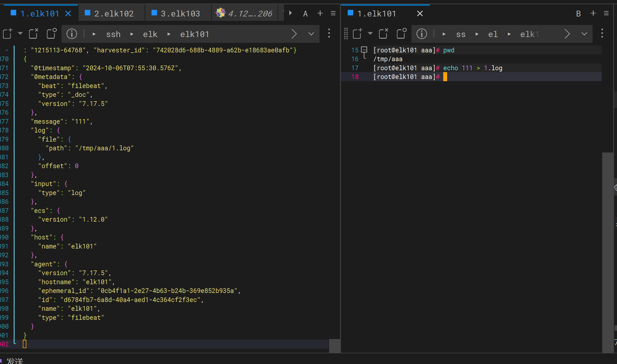
Task: Click the agent "id" d6784fb7 line
Action: tap(121, 300)
